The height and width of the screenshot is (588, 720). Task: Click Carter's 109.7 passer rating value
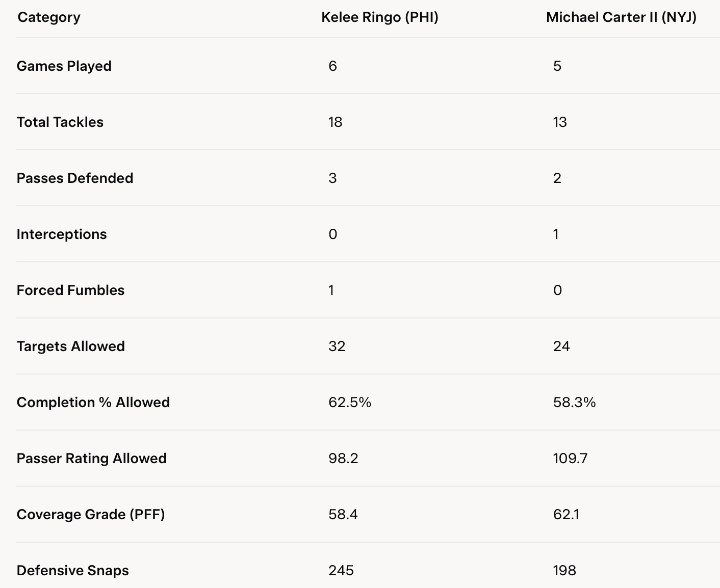(x=570, y=459)
